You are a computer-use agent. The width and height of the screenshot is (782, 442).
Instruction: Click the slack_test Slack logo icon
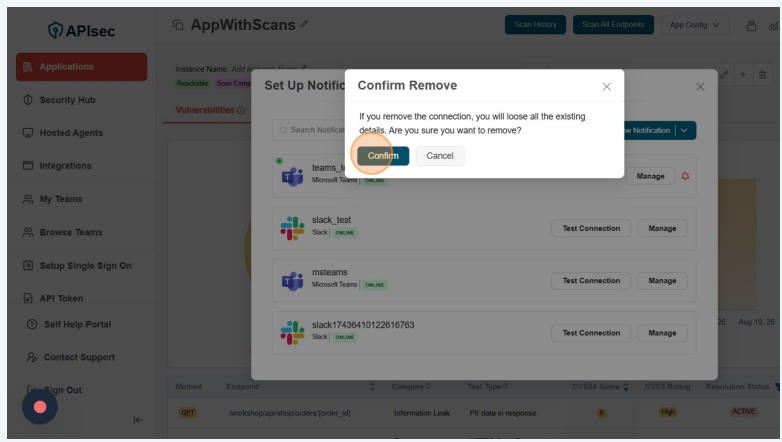(292, 228)
